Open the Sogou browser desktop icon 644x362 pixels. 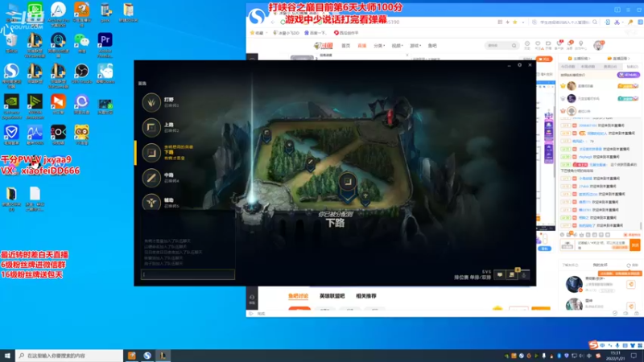(x=11, y=76)
